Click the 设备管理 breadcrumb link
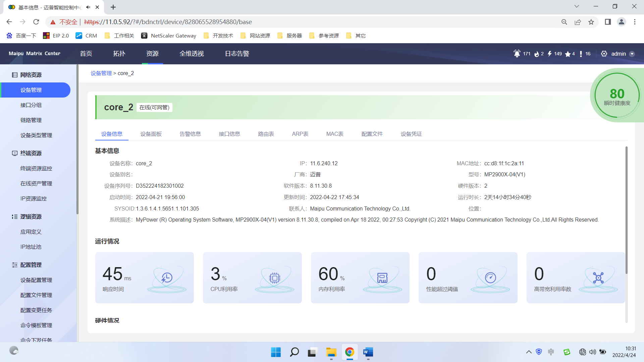Image resolution: width=644 pixels, height=362 pixels. point(101,73)
